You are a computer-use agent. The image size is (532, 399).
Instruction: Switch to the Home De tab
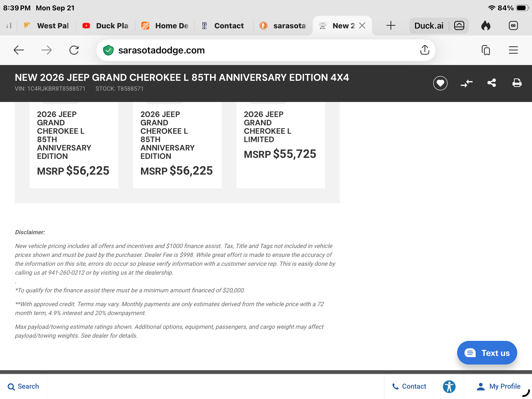[x=165, y=26]
